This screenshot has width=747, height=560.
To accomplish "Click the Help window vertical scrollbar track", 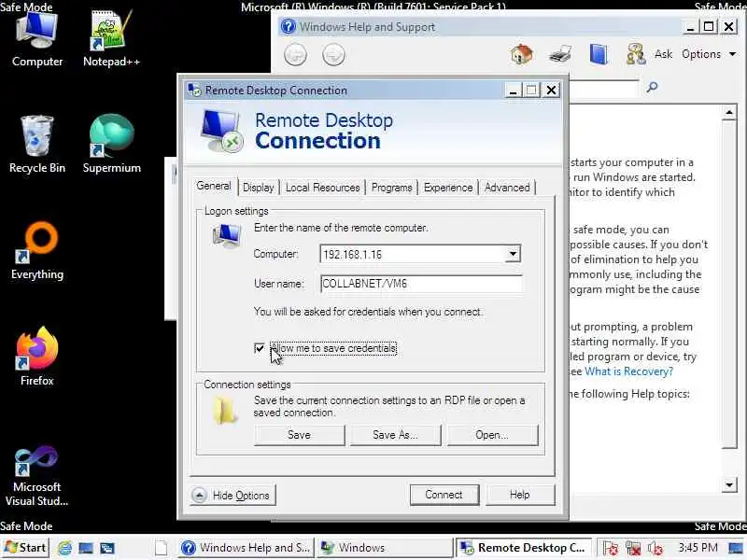I will [729, 463].
